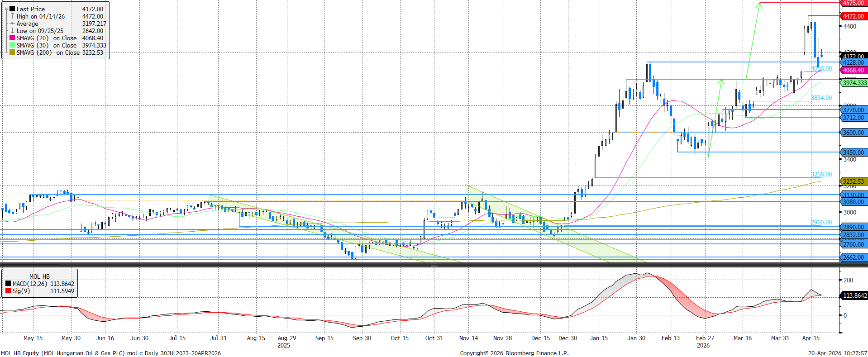
Task: Click the Jan 15 date on time axis
Action: [x=598, y=338]
